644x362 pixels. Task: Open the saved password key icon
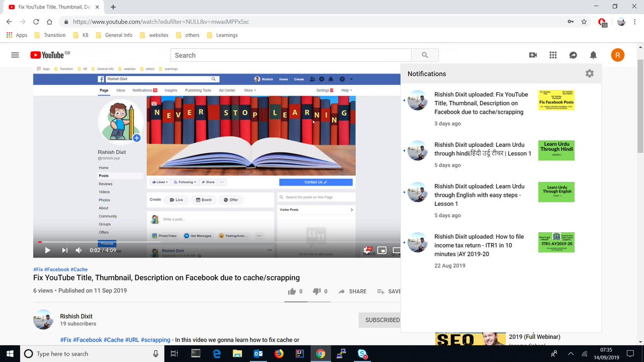pyautogui.click(x=570, y=22)
